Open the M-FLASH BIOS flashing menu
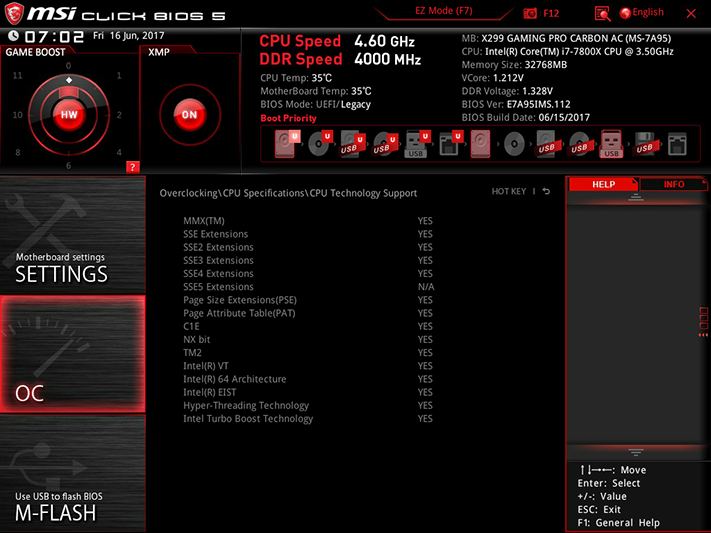The height and width of the screenshot is (533, 711). click(x=73, y=474)
